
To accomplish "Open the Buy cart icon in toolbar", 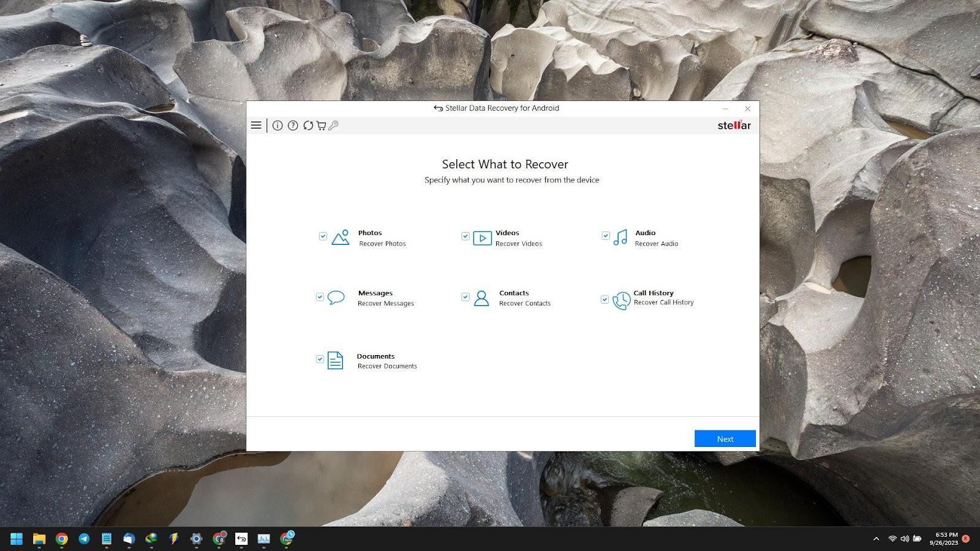I will (321, 126).
